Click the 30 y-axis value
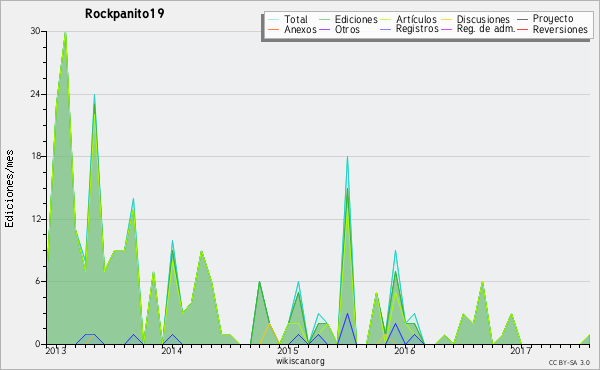The image size is (600, 370). [x=36, y=31]
